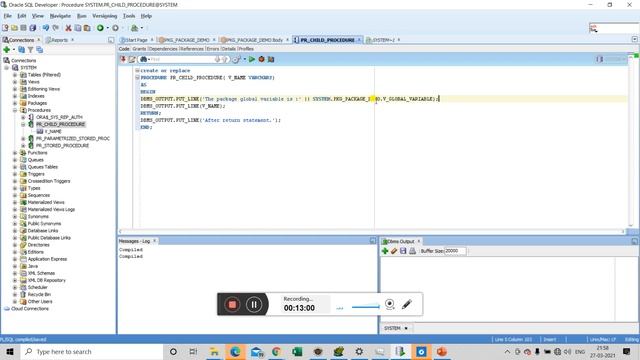
Task: Open the Dependencies sub-tab
Action: click(x=163, y=49)
